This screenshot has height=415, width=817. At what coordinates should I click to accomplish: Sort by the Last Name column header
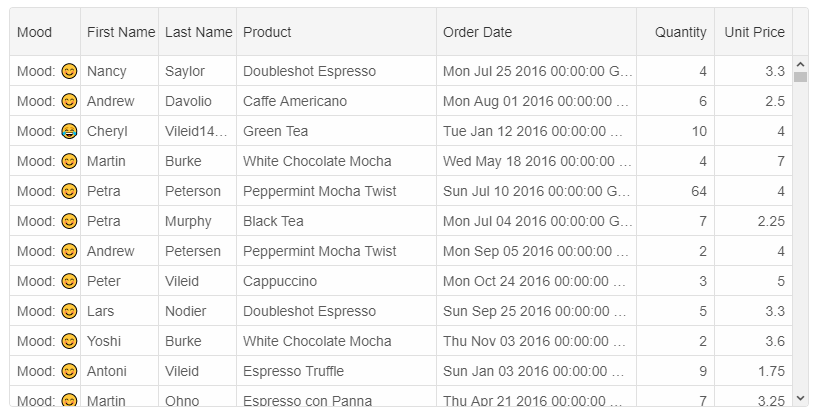[x=198, y=32]
